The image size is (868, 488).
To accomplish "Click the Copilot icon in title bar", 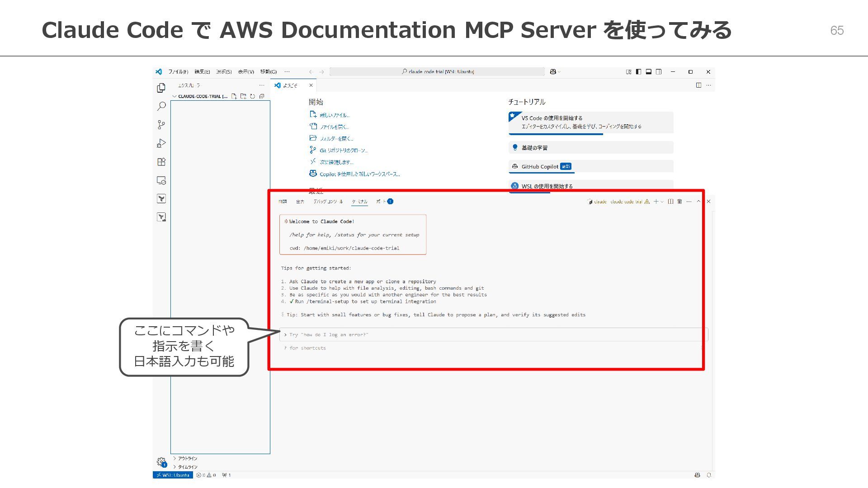I will pos(553,71).
